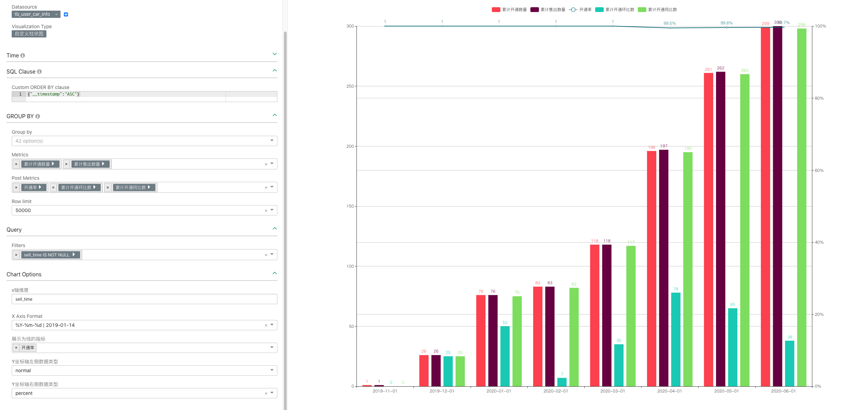Change the 自定义柱状图 visualization type
Image resolution: width=868 pixels, height=410 pixels.
click(29, 34)
